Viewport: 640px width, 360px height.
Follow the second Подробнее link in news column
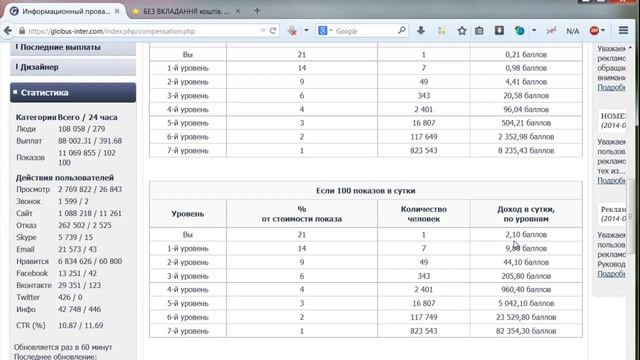611,180
